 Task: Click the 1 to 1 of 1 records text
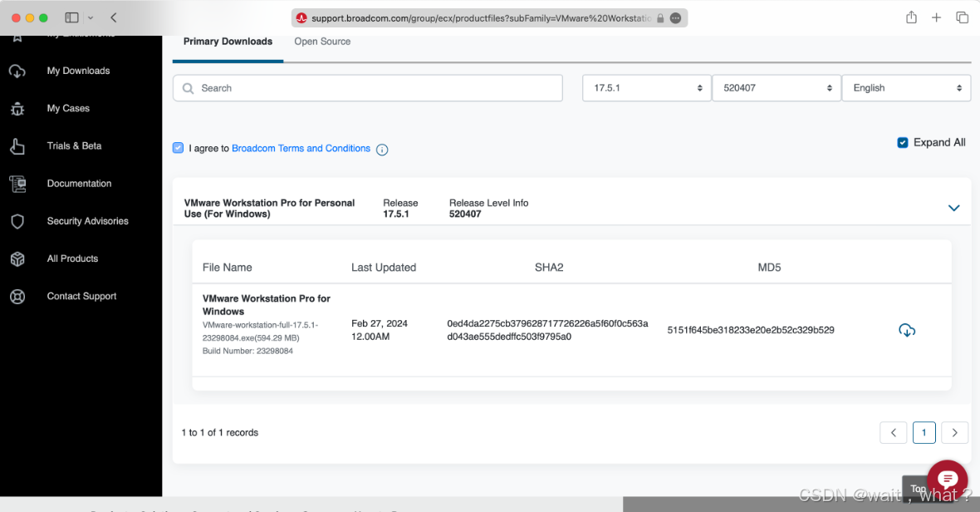tap(220, 432)
